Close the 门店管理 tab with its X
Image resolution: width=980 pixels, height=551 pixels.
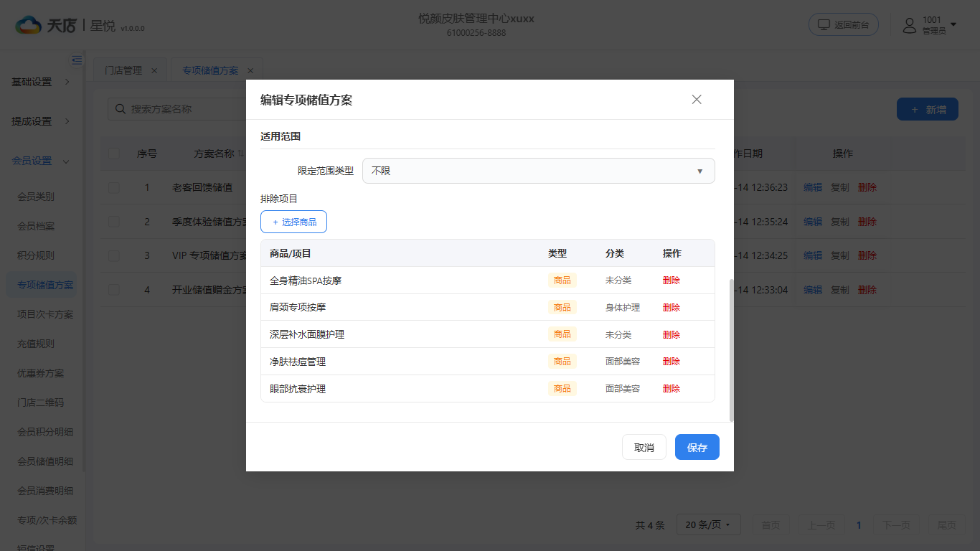(x=154, y=70)
